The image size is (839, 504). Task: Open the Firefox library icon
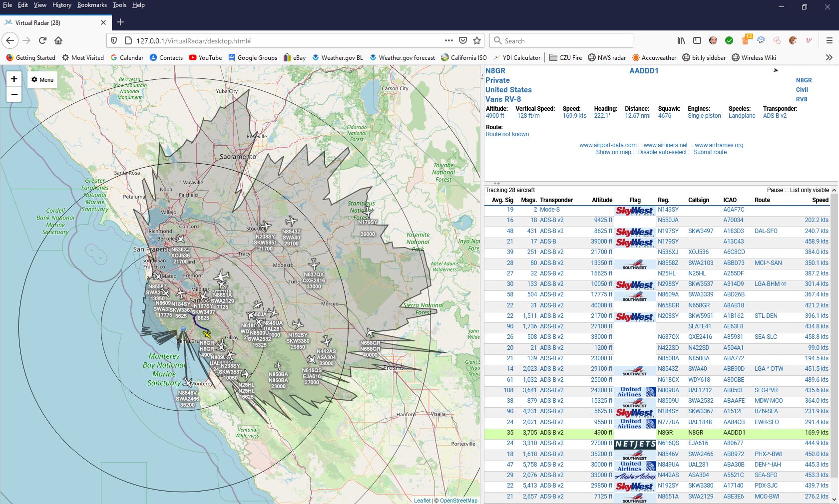681,40
